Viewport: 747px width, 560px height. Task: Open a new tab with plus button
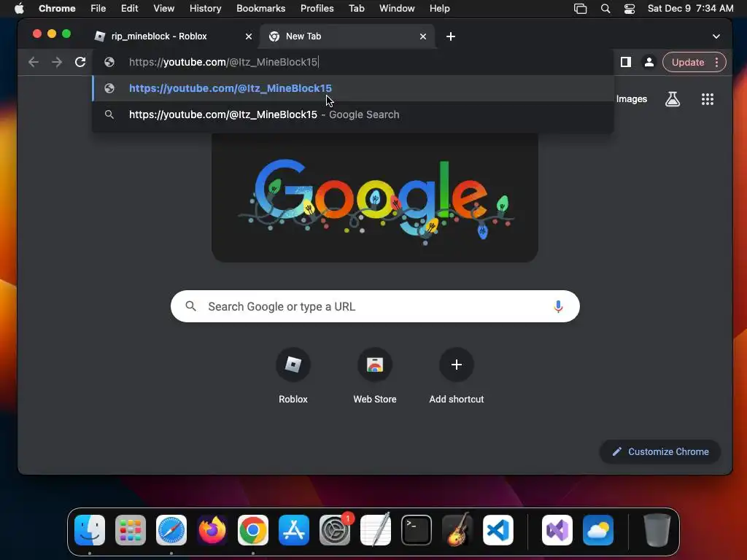click(x=450, y=36)
